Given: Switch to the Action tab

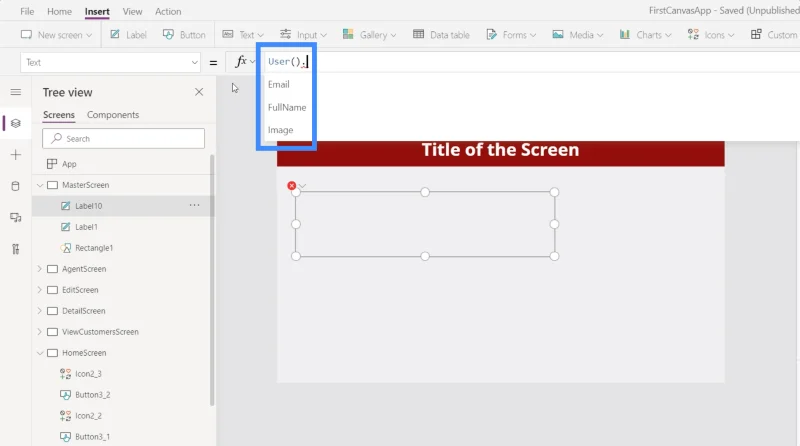Looking at the screenshot, I should point(168,11).
